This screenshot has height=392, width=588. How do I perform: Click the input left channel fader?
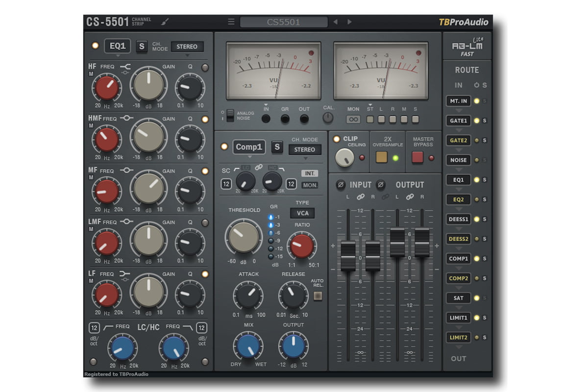(348, 255)
